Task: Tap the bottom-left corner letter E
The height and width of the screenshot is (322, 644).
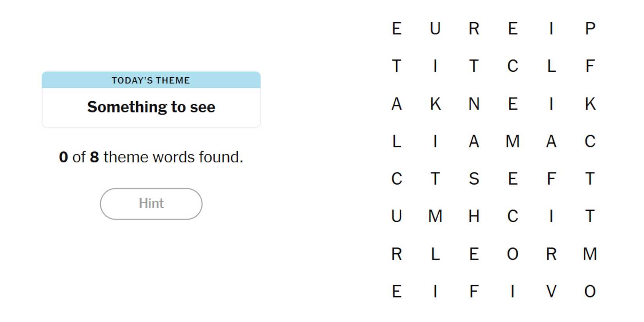Action: [x=397, y=292]
